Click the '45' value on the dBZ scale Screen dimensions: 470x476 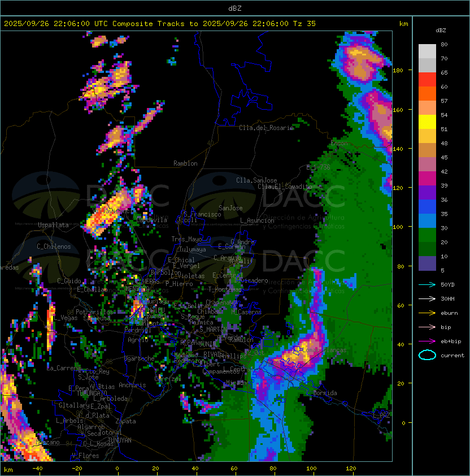(x=444, y=157)
